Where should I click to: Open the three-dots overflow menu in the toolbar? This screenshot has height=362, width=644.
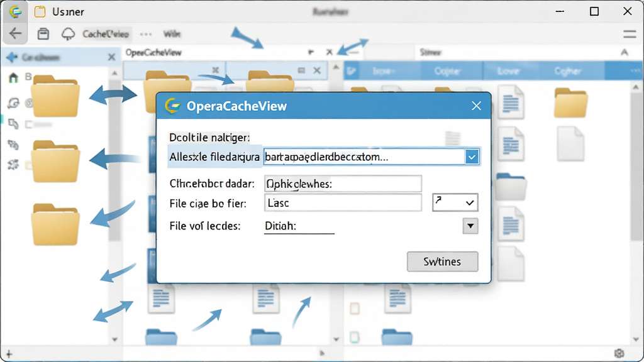click(x=146, y=34)
